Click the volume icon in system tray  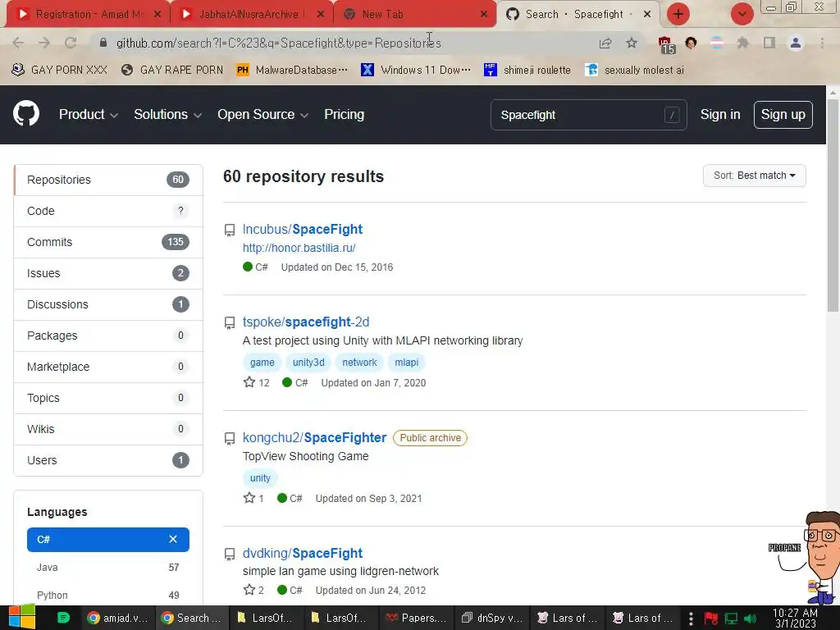coord(751,619)
